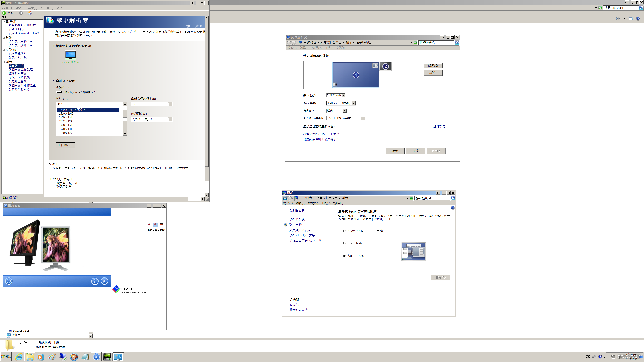Open the 桌面(E) menu in NVIDIA panel
This screenshot has width=644, height=362.
click(x=32, y=8)
